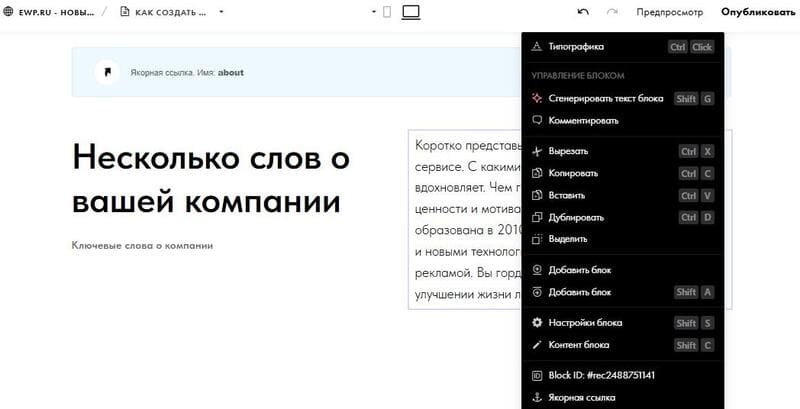Switch to mobile phone preview icon
Screen dimensions: 800x409
click(x=387, y=12)
